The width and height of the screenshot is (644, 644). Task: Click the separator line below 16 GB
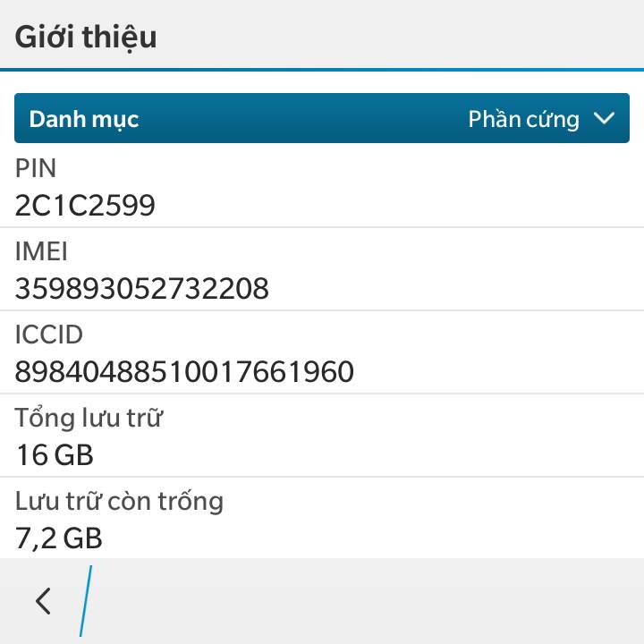tap(322, 477)
